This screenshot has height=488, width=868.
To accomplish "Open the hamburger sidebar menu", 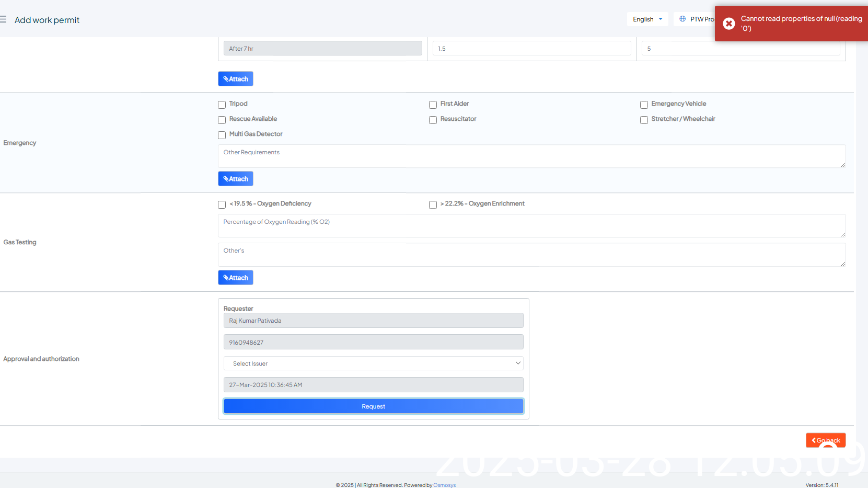I will click(3, 19).
